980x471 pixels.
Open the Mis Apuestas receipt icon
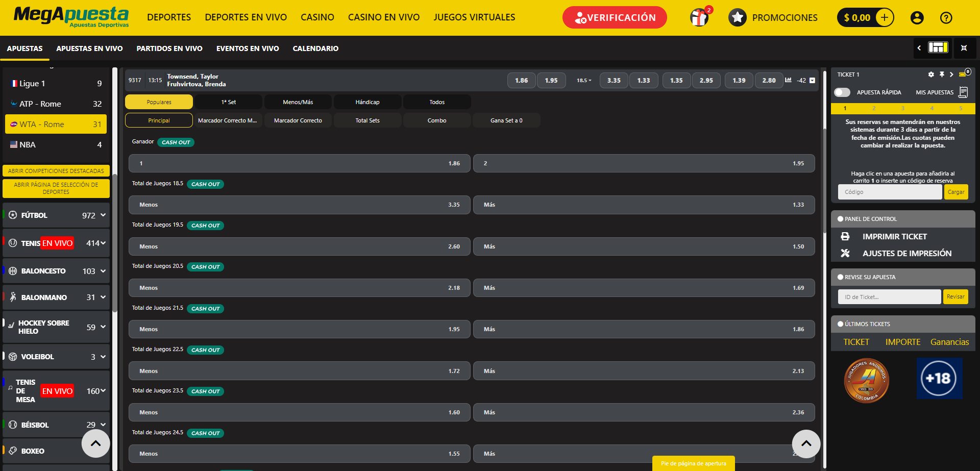tap(963, 92)
